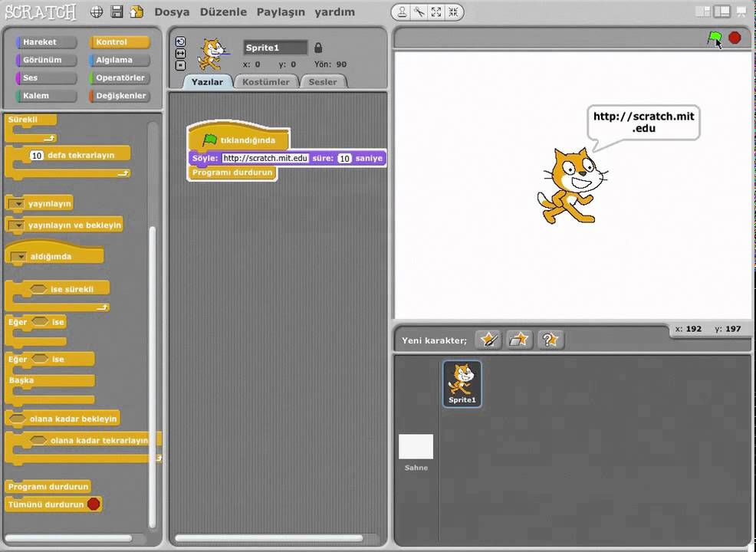Select Sprite1 thumbnail in sprite list
The width and height of the screenshot is (756, 552).
click(462, 384)
